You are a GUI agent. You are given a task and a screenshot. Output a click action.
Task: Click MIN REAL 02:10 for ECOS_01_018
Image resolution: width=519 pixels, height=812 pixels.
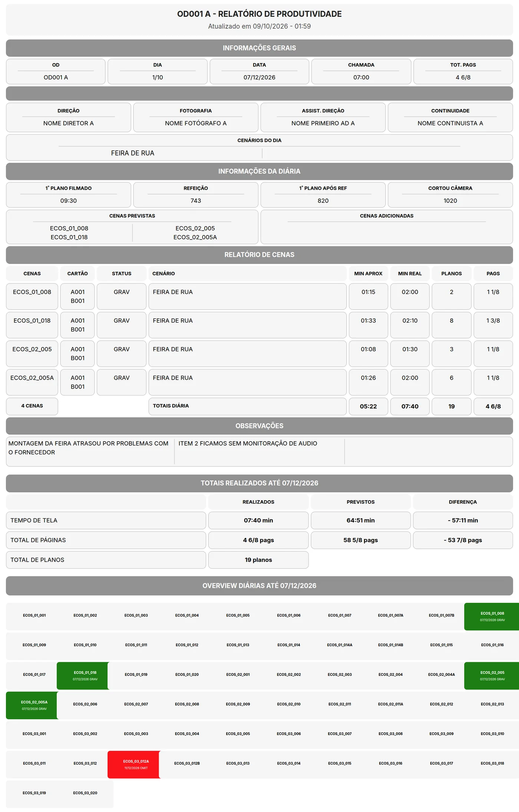[x=410, y=325]
